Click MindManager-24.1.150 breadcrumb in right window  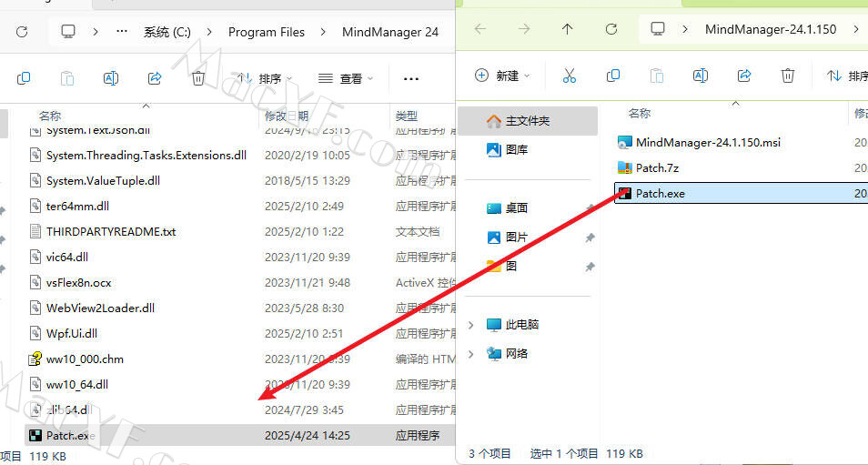[771, 29]
